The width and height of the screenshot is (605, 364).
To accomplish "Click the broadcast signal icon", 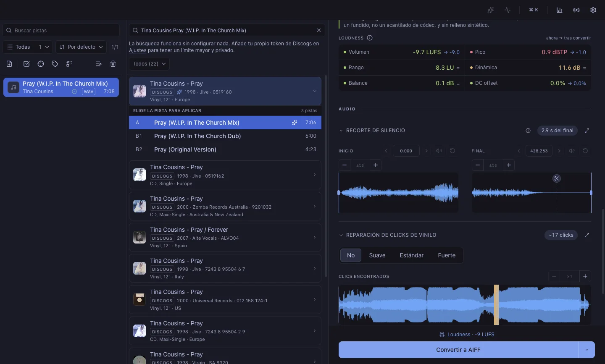I will pyautogui.click(x=576, y=10).
